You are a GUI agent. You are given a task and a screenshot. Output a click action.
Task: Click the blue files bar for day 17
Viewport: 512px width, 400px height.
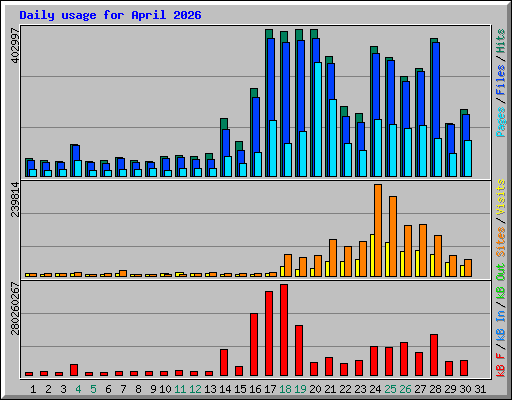(271, 79)
